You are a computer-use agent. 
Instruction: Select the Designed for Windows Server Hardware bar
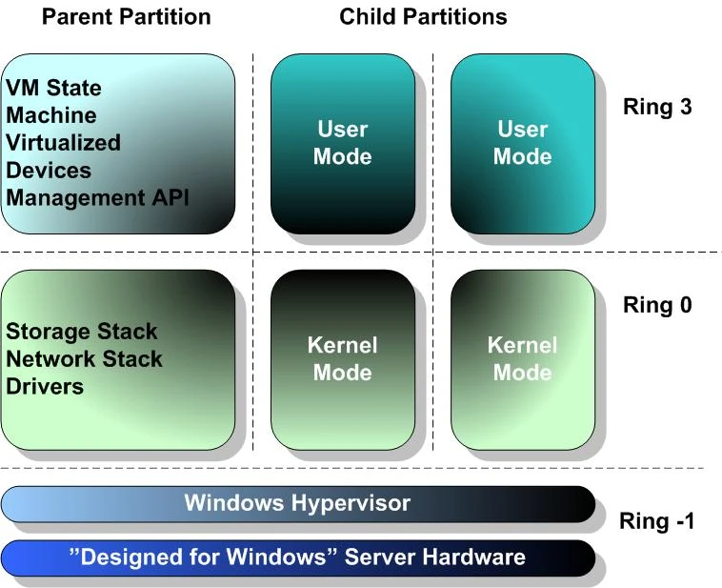pyautogui.click(x=298, y=558)
